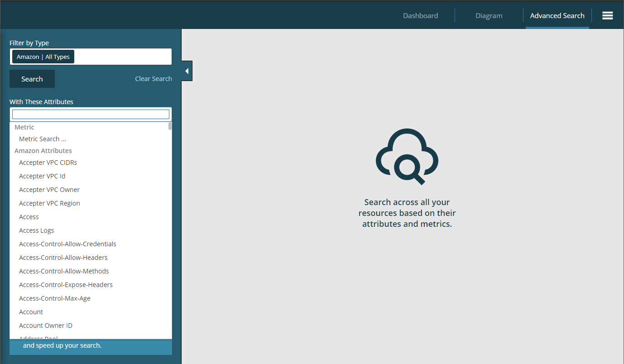Select Account Owner ID attribute
This screenshot has height=364, width=624.
(x=46, y=326)
